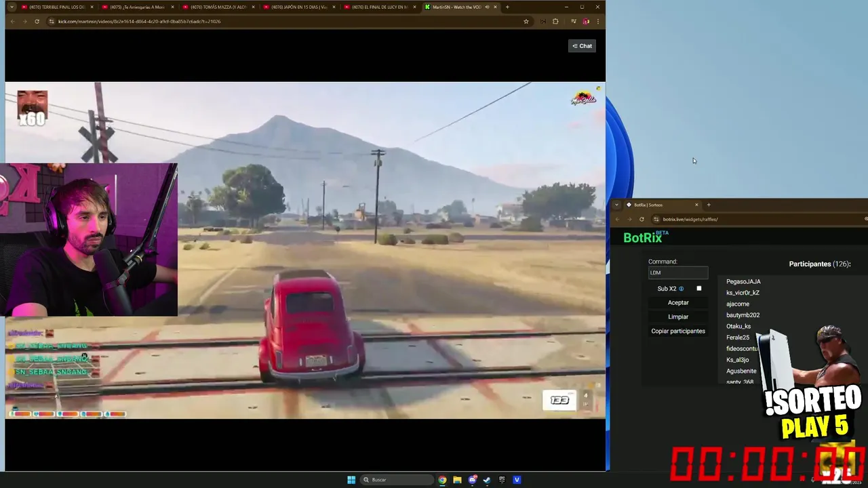Go forward in Kick browser window

(x=24, y=21)
